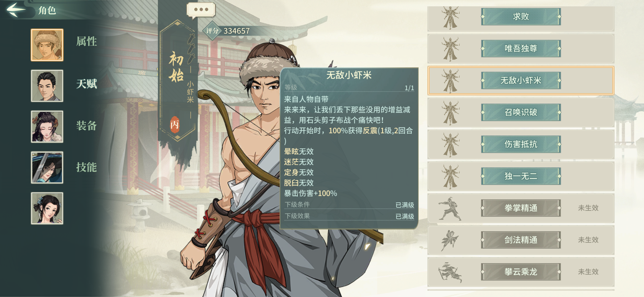Screen dimensions: 644x297
Task: Select the sleeping lady with flowers portrait
Action: pos(47,127)
